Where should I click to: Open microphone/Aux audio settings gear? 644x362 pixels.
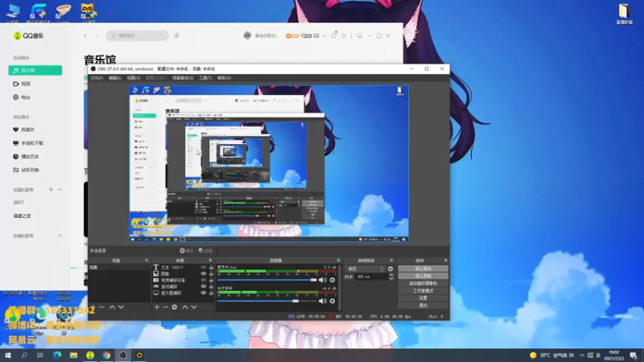(x=332, y=280)
